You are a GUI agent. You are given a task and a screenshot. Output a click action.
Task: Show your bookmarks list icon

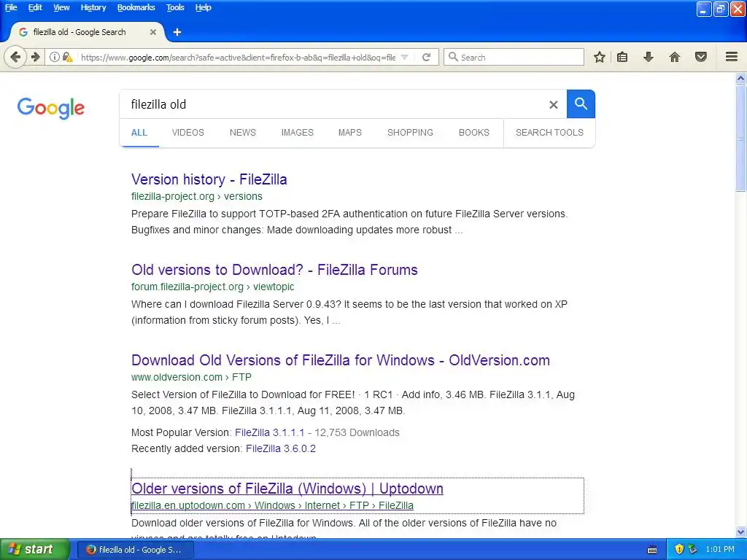622,57
